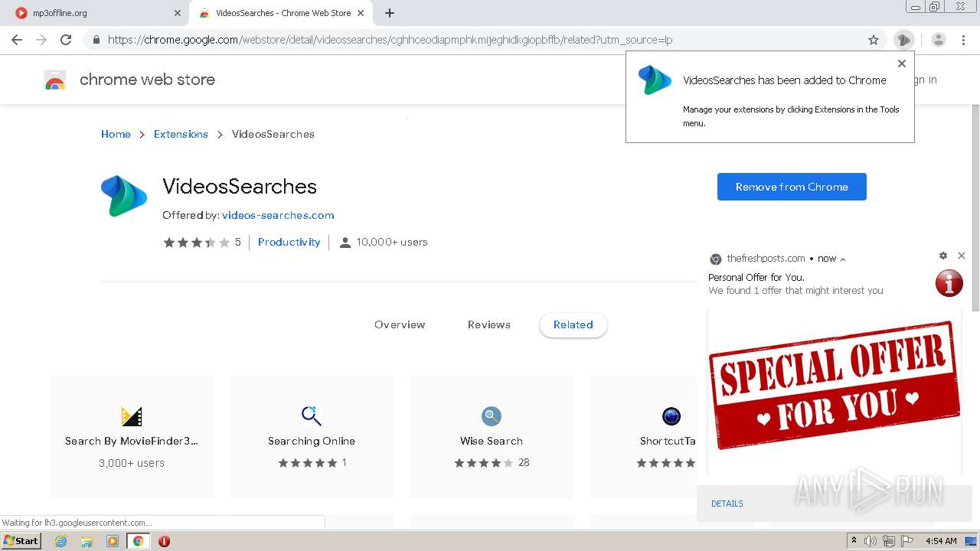
Task: Click the red Opera taskbar icon
Action: pyautogui.click(x=164, y=541)
